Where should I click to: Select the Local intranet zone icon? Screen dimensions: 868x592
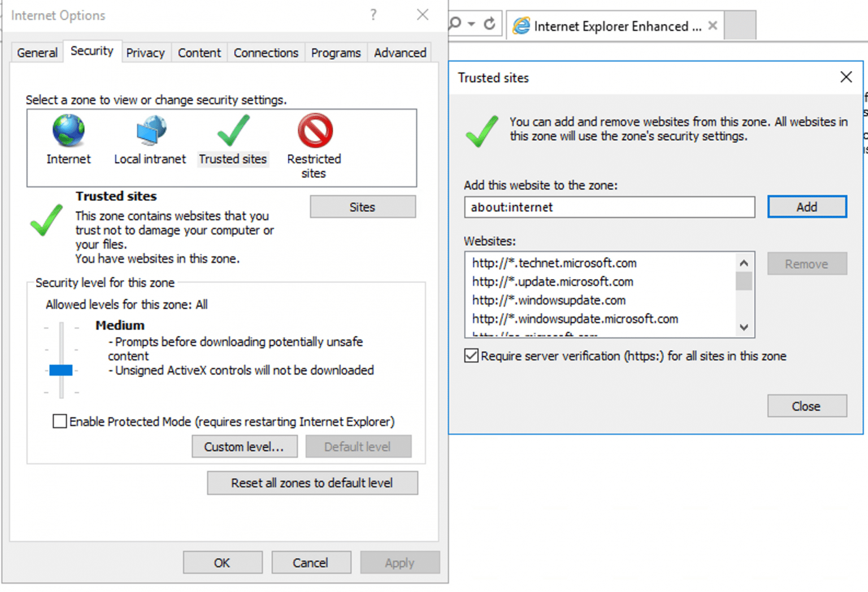(149, 130)
